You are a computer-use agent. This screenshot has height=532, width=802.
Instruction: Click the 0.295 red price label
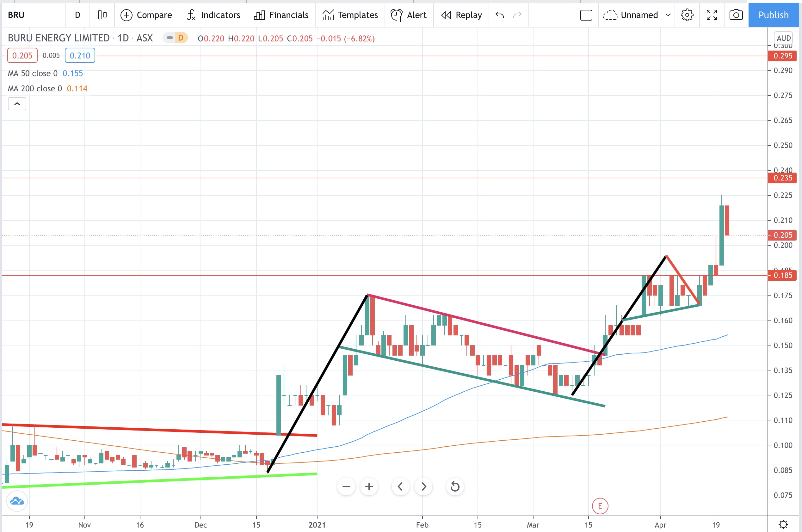tap(782, 56)
